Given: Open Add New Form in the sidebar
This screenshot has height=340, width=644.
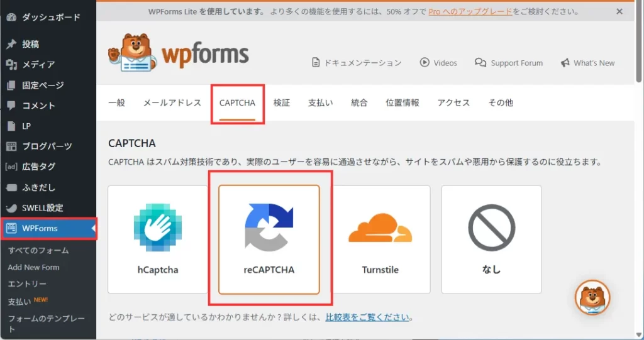Looking at the screenshot, I should coord(34,267).
